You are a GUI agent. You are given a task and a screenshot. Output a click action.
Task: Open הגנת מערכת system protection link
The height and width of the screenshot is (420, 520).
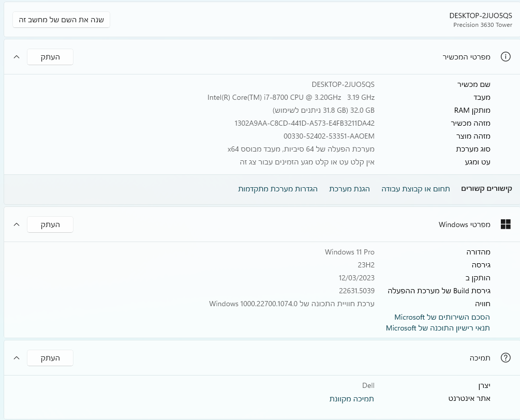349,189
